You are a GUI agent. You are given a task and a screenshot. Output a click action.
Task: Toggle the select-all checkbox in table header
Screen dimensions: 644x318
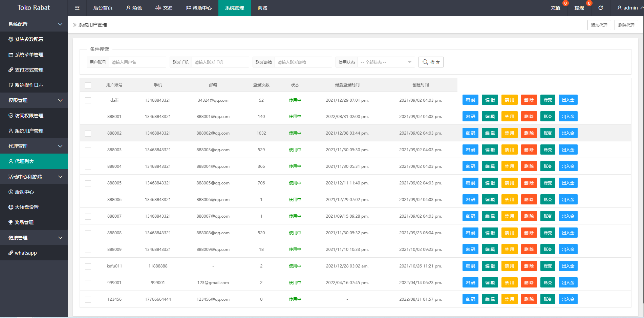point(88,85)
